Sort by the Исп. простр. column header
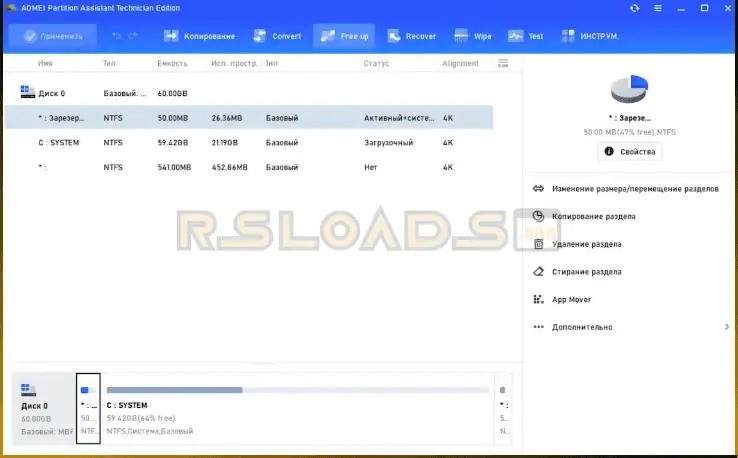Viewport: 738px width, 458px height. coord(234,63)
